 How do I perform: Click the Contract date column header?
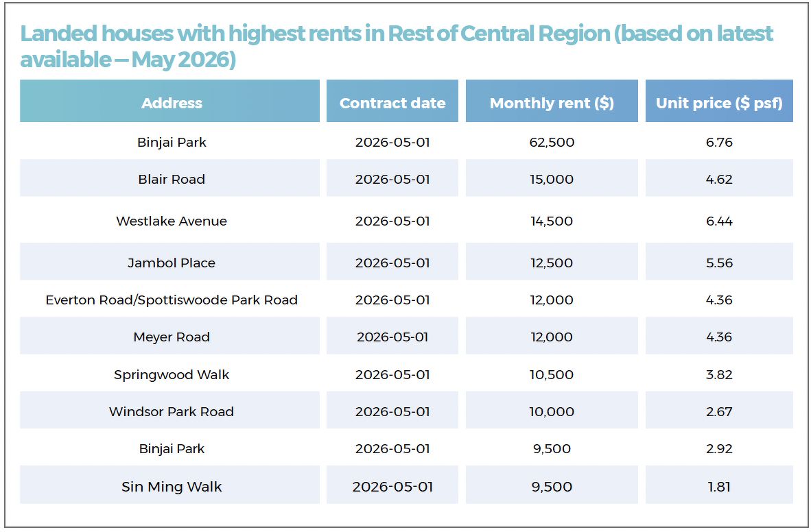point(392,101)
